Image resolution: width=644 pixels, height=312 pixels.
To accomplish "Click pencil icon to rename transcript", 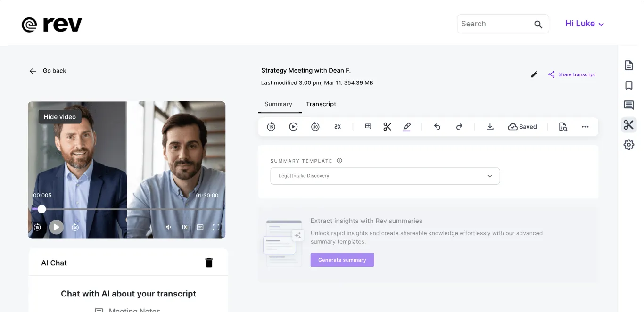I will [x=534, y=74].
